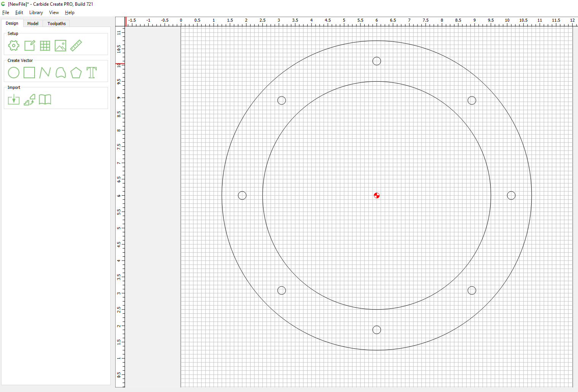Select the upper-left small bolt hole
This screenshot has width=578, height=392.
pyautogui.click(x=281, y=100)
